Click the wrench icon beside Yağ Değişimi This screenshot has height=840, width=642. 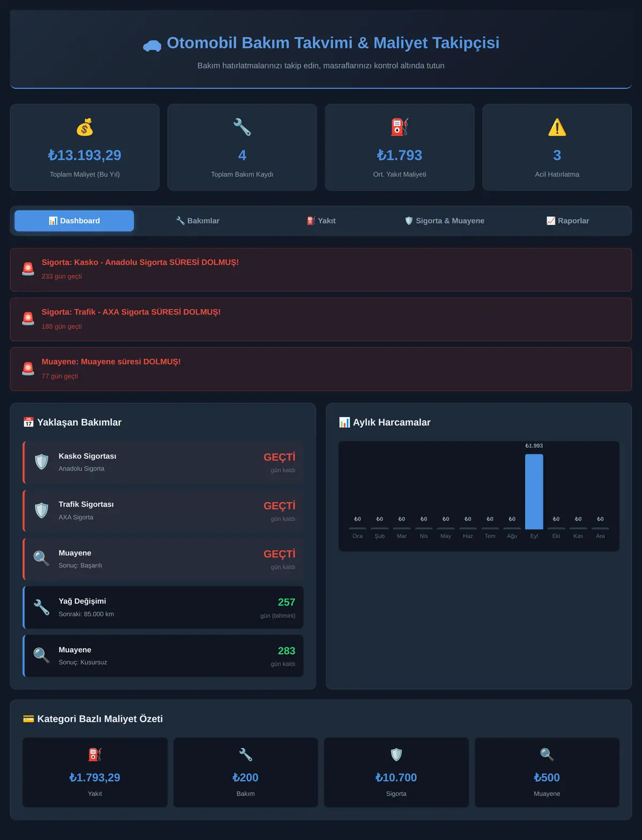pos(42,607)
